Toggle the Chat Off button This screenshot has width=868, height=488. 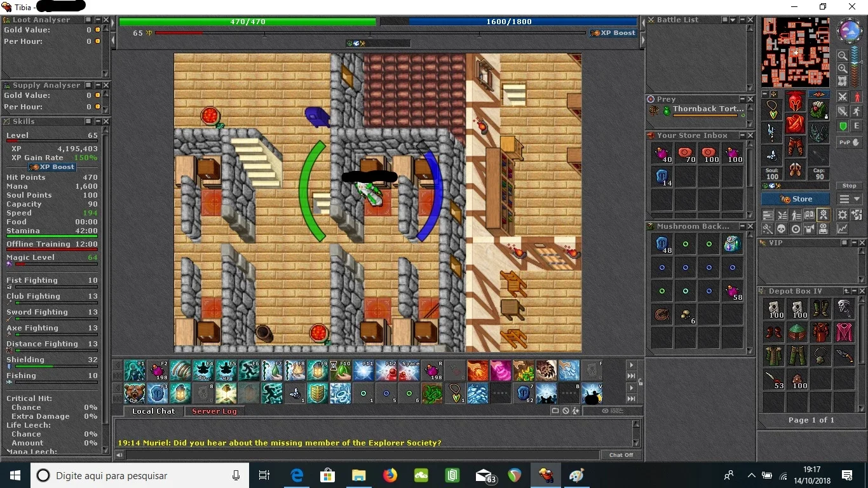[x=621, y=455]
